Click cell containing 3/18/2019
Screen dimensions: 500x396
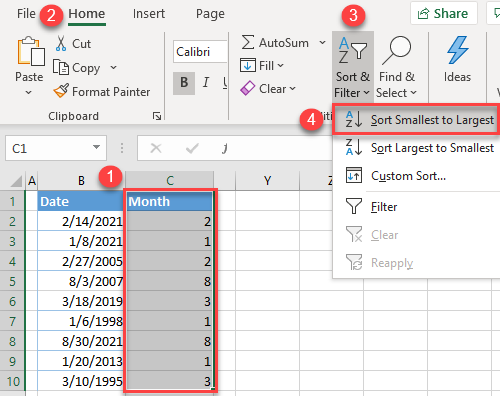(81, 301)
